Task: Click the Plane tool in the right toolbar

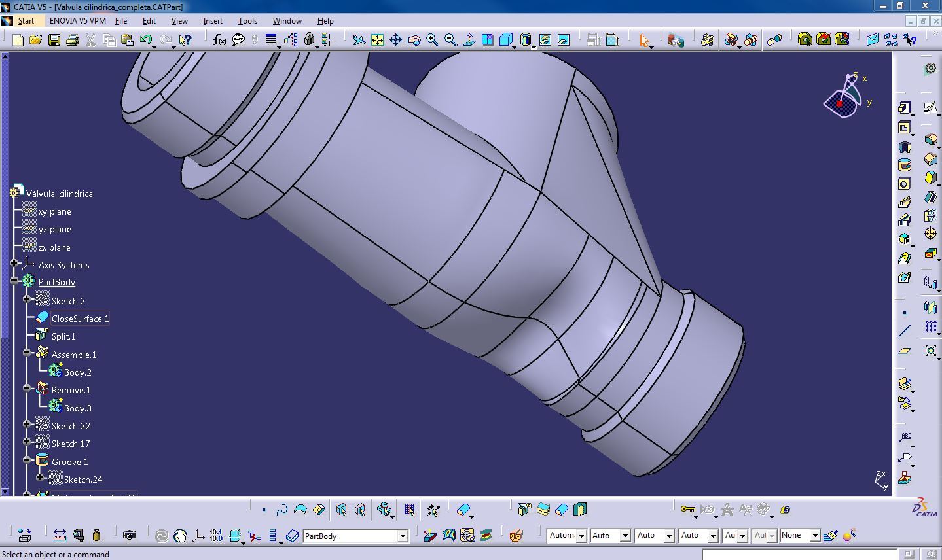Action: click(x=905, y=350)
